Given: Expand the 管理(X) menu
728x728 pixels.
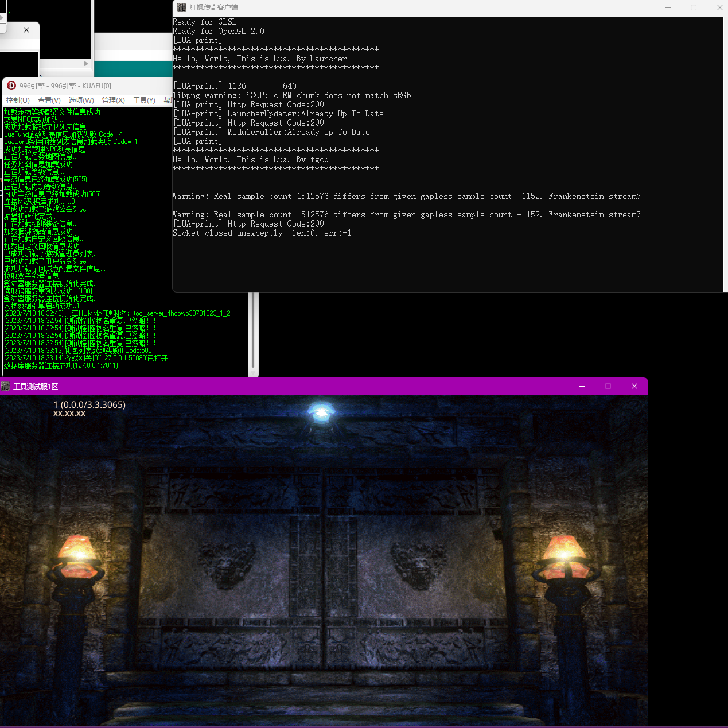Looking at the screenshot, I should pos(113,100).
